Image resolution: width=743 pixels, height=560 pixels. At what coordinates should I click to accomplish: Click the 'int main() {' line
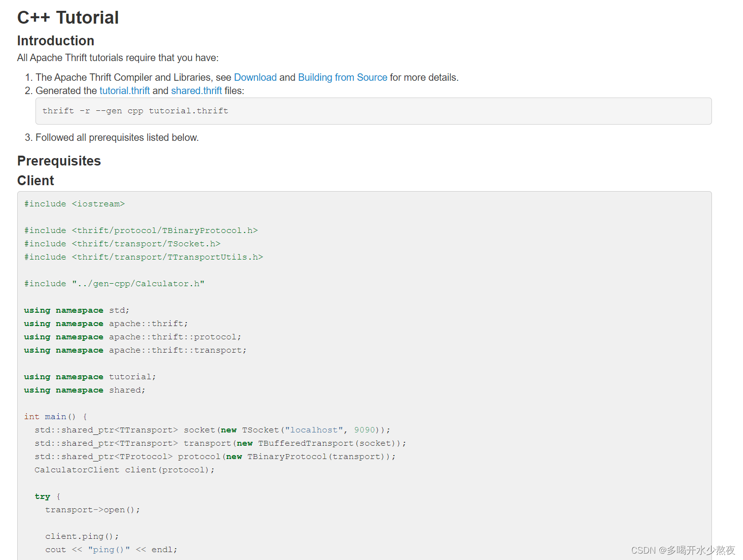[56, 417]
